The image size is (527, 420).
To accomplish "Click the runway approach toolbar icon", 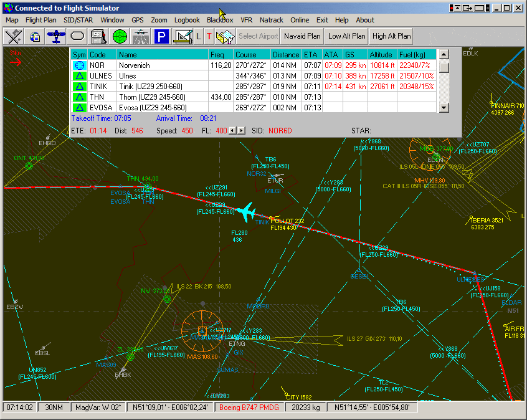I will pyautogui.click(x=140, y=36).
